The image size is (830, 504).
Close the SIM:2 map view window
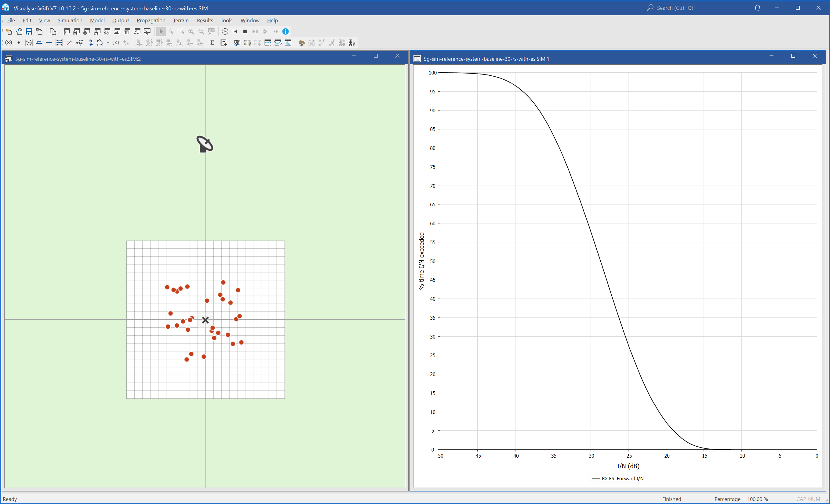tap(398, 56)
